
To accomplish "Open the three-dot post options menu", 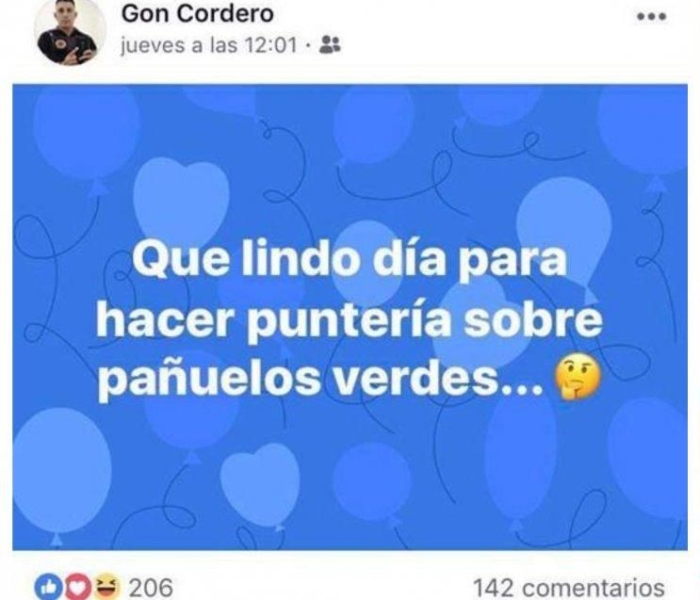I will (652, 17).
